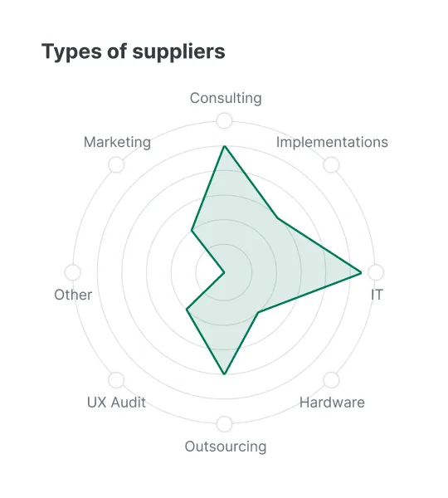
Task: Click the Implementations axis circle marker
Action: (x=332, y=165)
